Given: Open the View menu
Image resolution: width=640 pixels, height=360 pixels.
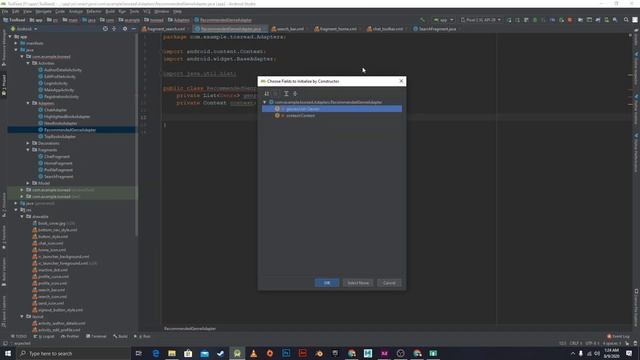Looking at the screenshot, I should [x=27, y=11].
